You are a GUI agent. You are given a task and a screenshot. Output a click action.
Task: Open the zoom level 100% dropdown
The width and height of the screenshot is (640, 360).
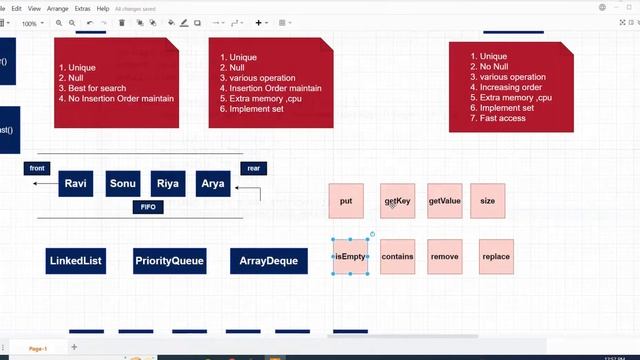(x=33, y=24)
